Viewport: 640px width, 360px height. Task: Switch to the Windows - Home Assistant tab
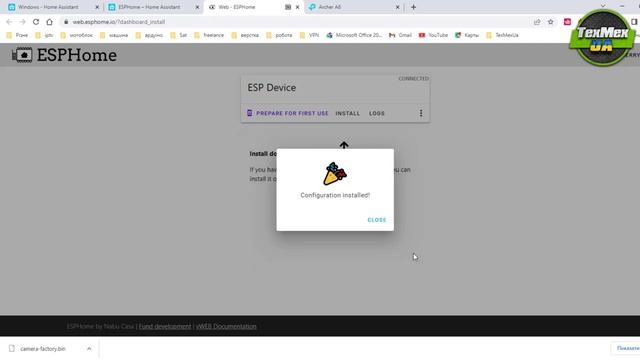[x=48, y=7]
